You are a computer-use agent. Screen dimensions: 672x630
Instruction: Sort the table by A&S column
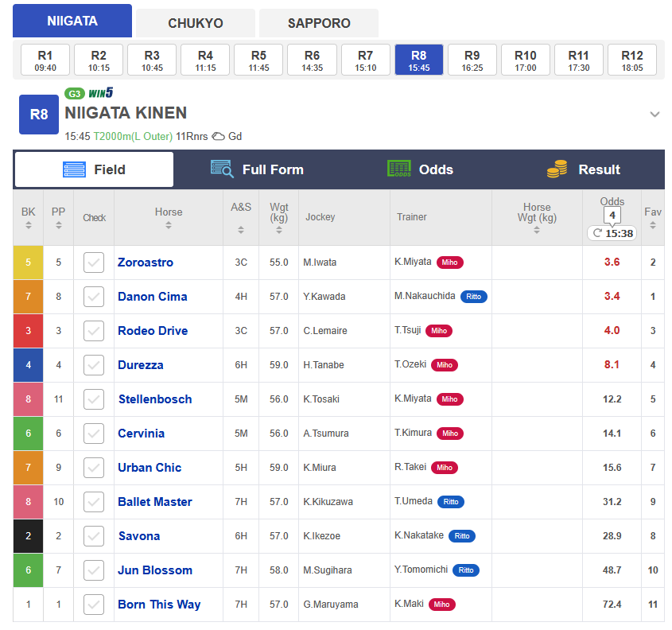point(241,230)
